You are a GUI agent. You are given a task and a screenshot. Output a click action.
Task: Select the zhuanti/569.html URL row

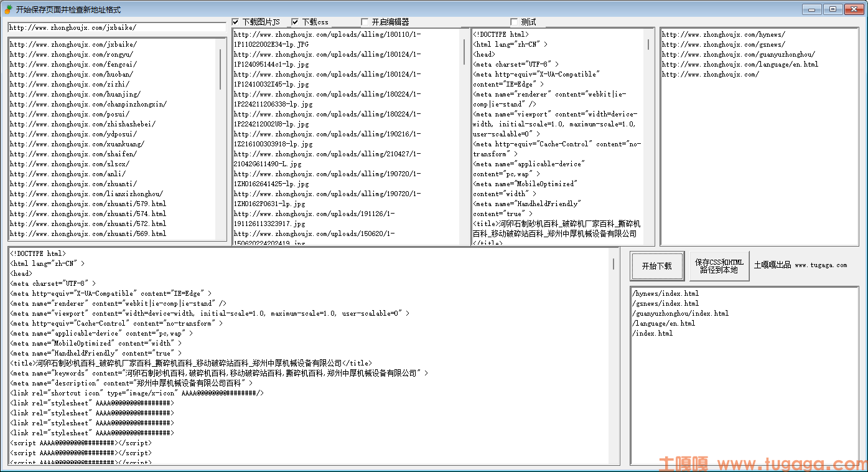click(88, 234)
